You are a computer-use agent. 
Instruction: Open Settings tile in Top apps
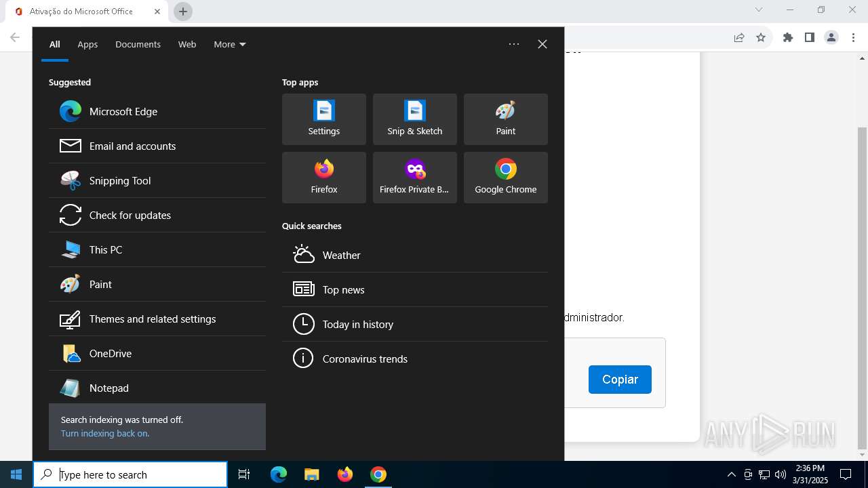(x=324, y=119)
